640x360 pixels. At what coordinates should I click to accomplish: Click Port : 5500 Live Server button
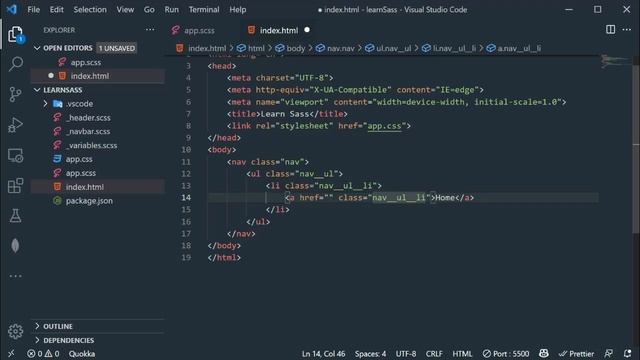pos(506,353)
